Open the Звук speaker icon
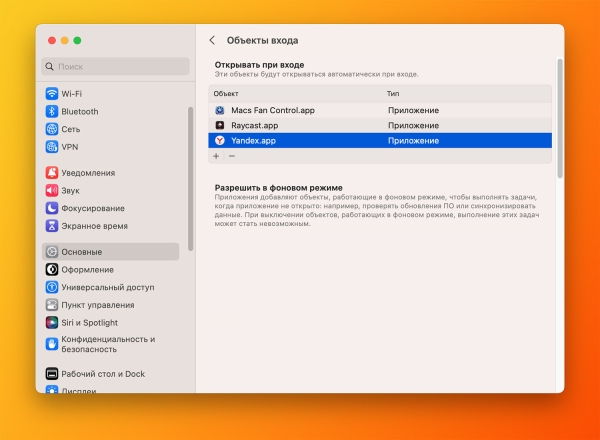 pyautogui.click(x=52, y=191)
